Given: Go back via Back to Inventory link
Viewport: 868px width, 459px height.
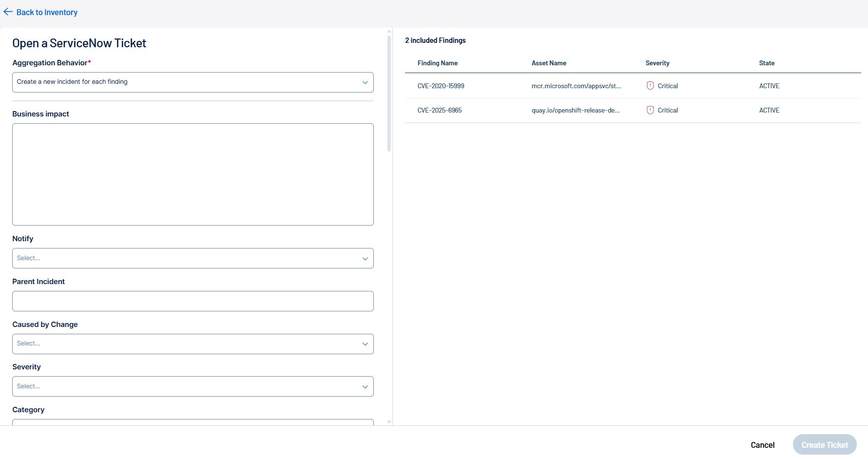Looking at the screenshot, I should coord(47,12).
